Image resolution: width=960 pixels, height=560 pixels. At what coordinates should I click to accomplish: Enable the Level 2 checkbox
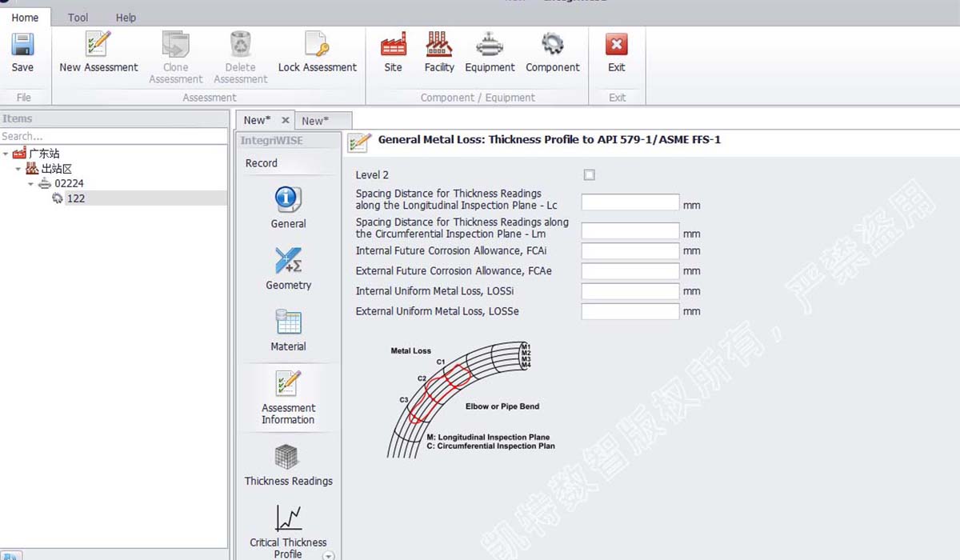pos(590,175)
